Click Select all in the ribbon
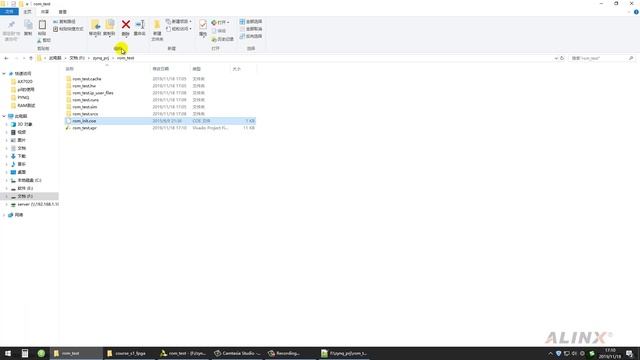This screenshot has width=640, height=360. (x=251, y=21)
